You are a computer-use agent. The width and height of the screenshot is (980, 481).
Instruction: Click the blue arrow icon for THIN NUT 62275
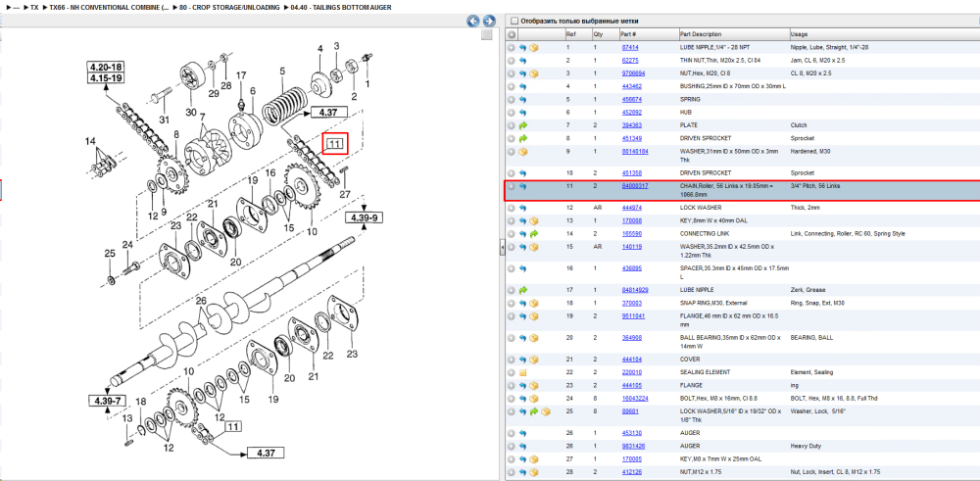pyautogui.click(x=522, y=61)
